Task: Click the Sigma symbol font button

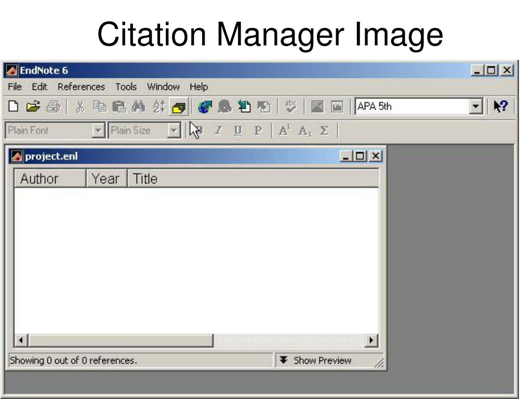Action: coord(324,130)
